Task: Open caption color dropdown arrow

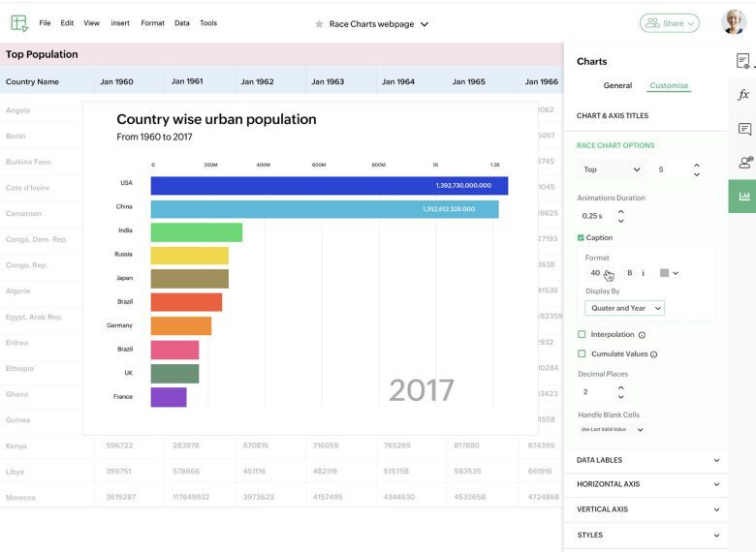Action: (676, 273)
